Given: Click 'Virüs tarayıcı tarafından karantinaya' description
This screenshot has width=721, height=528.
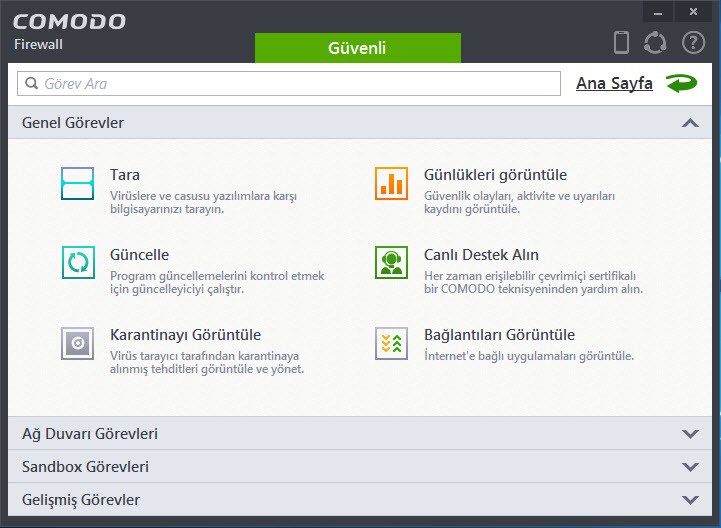Looking at the screenshot, I should [204, 356].
